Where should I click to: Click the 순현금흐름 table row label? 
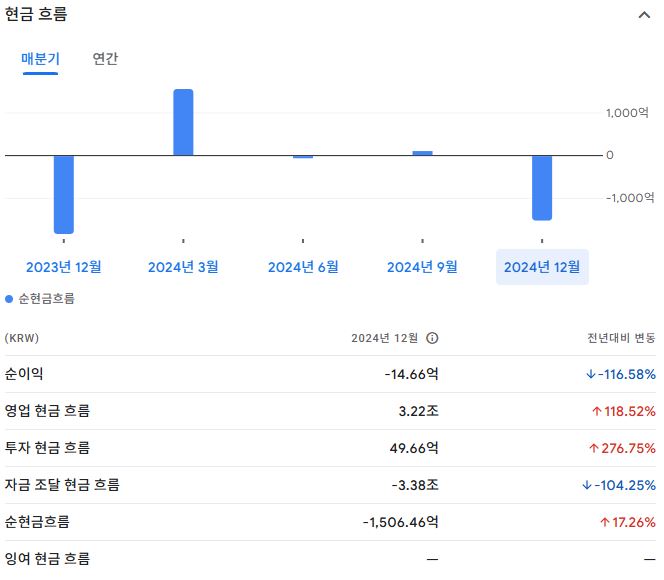tap(37, 522)
